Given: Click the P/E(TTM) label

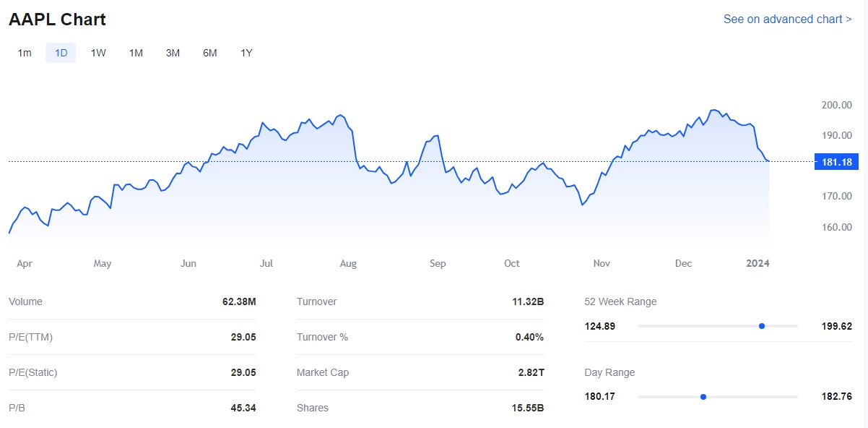Looking at the screenshot, I should [30, 337].
